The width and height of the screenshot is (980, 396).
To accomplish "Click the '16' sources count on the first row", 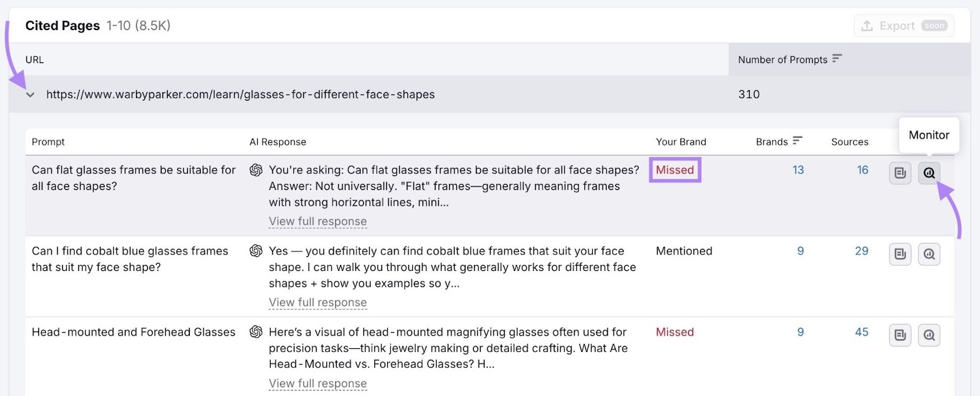I will pos(862,170).
